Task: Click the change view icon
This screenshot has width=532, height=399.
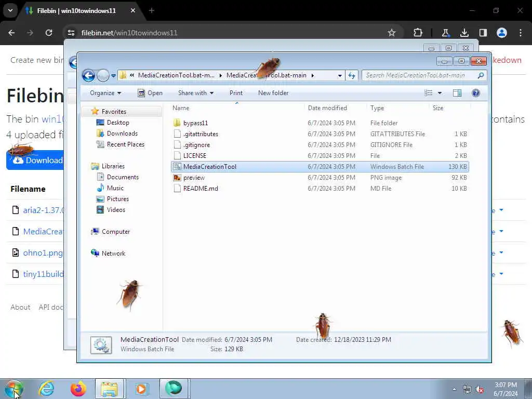Action: click(x=429, y=93)
